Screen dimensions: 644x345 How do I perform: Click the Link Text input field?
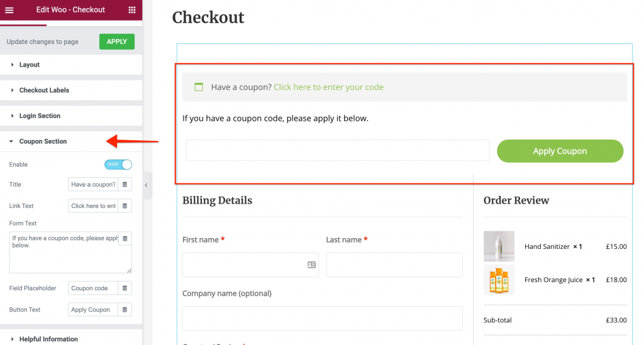93,206
